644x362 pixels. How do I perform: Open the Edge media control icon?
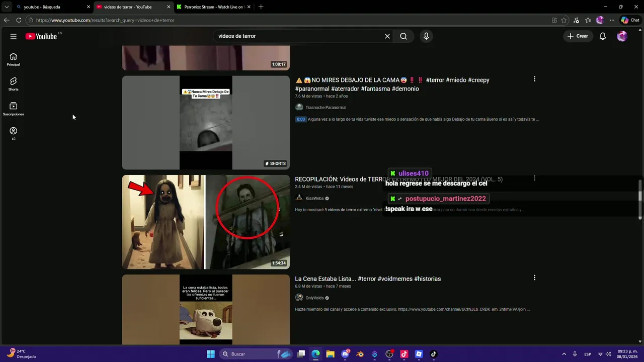tap(576, 20)
